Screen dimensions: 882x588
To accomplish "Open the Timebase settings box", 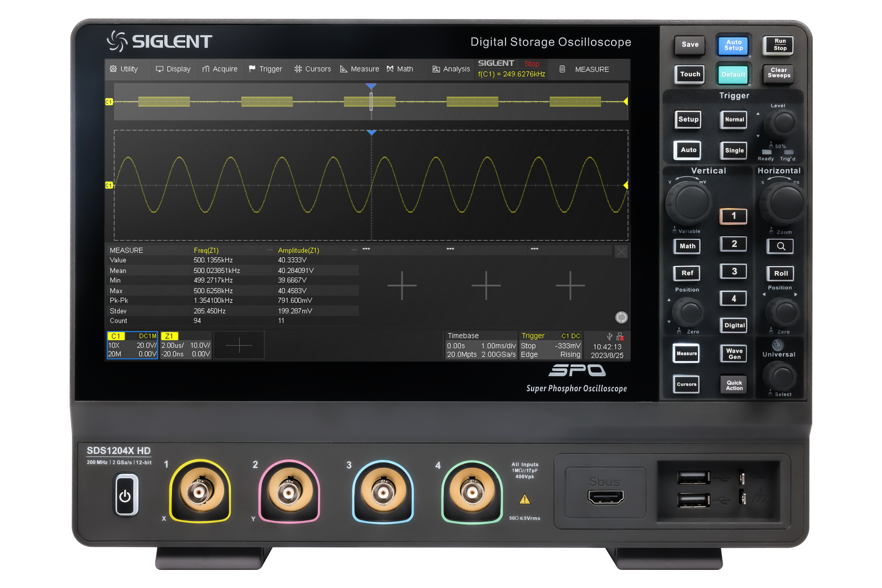I will pyautogui.click(x=481, y=345).
